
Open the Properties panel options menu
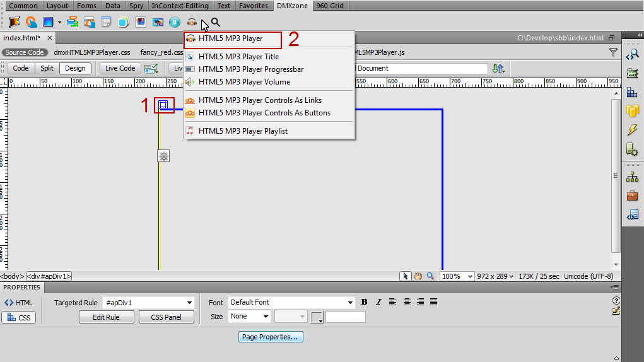(x=614, y=288)
